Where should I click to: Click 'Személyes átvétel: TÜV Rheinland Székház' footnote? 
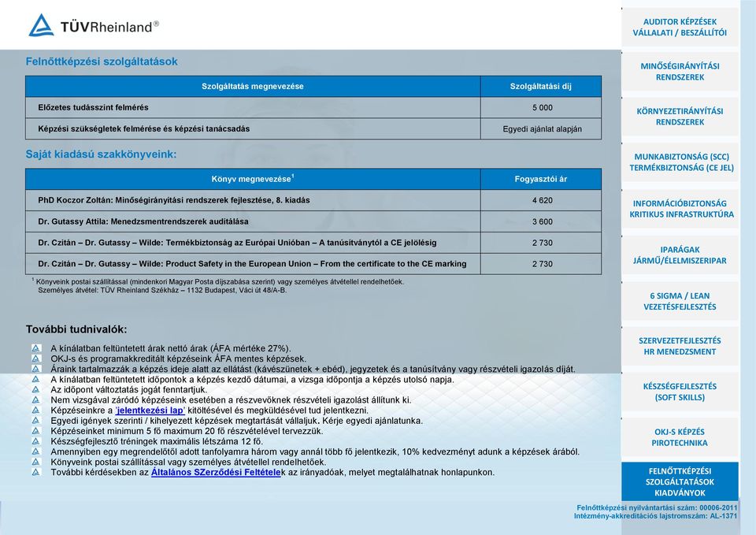(x=162, y=291)
